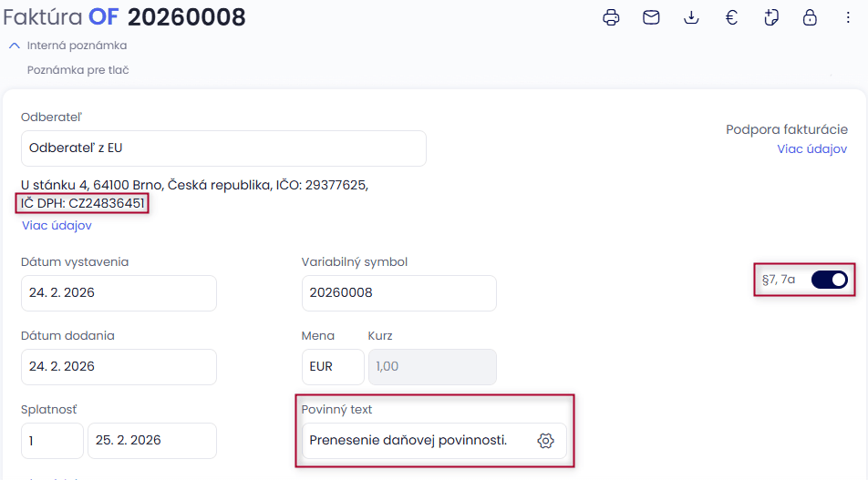Click the add note document icon
The height and width of the screenshot is (480, 868).
[x=770, y=17]
